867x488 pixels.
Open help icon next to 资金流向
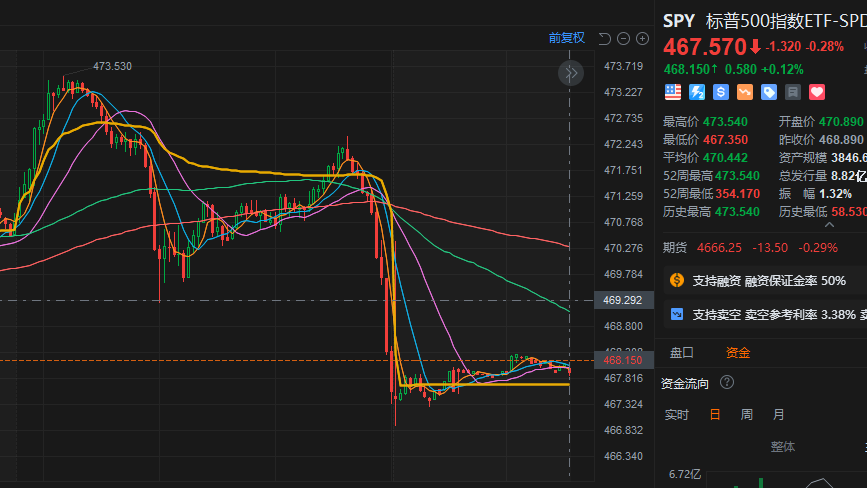click(x=727, y=382)
